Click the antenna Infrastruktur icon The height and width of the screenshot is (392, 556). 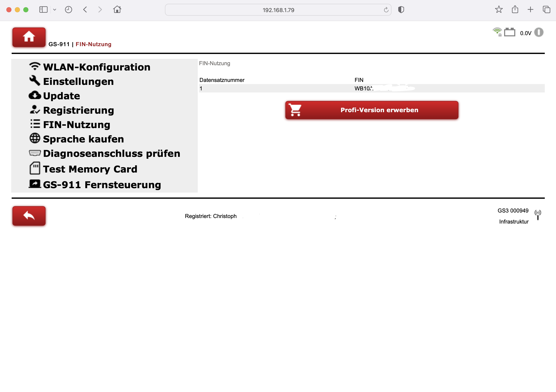538,215
